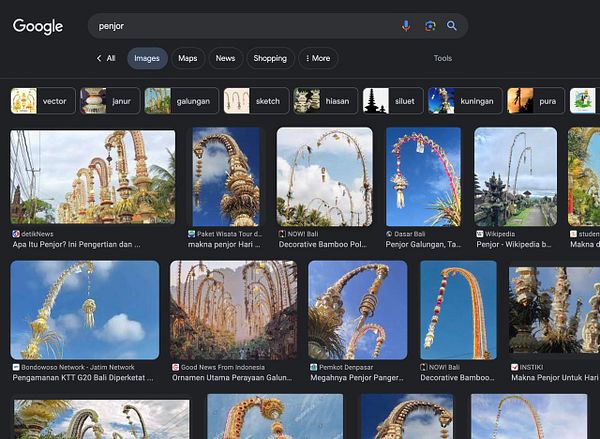The width and height of the screenshot is (600, 439).
Task: Open 'makna penjor Hari' result link
Action: pos(224,244)
